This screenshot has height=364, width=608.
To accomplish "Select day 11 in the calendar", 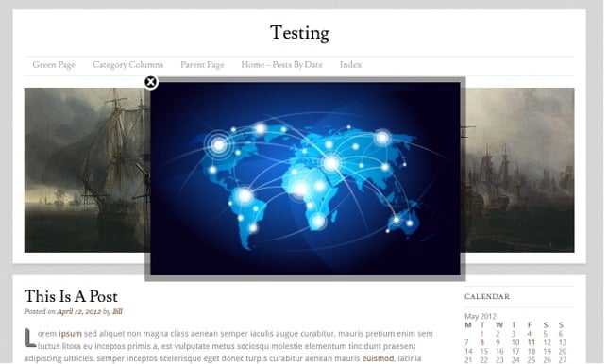I will tap(531, 342).
